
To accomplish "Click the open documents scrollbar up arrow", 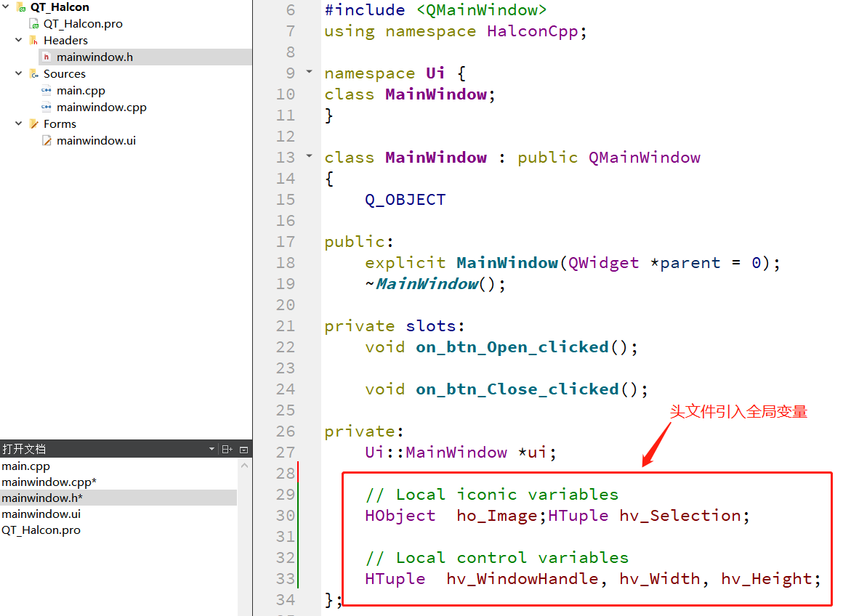I will [245, 466].
